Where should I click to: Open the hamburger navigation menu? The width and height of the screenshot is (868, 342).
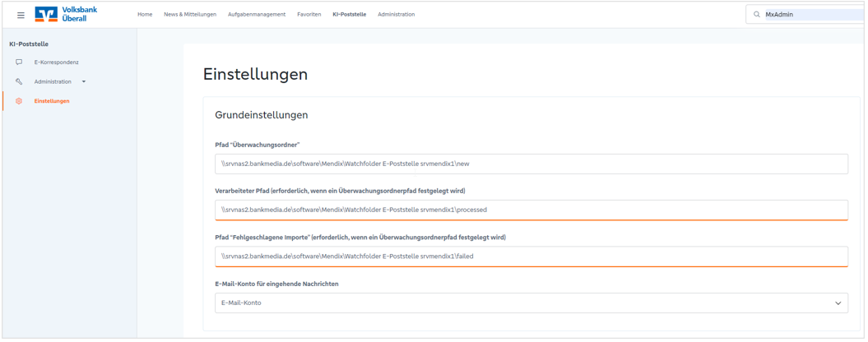pyautogui.click(x=21, y=15)
